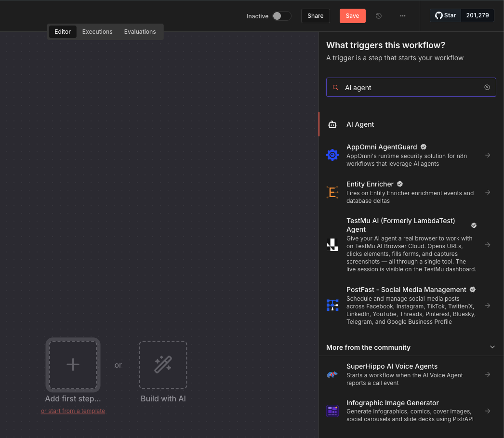Expand AppOmni AgentGuard with its arrow
This screenshot has height=438, width=504.
point(488,155)
